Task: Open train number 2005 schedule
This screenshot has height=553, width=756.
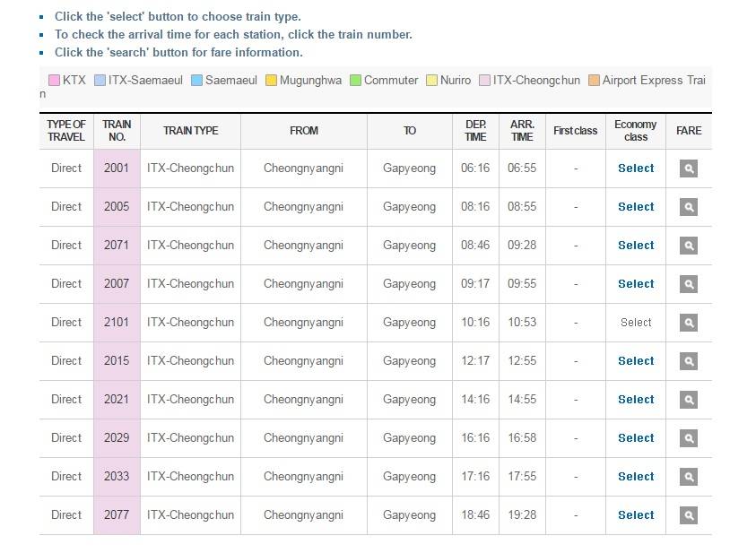Action: coord(117,207)
